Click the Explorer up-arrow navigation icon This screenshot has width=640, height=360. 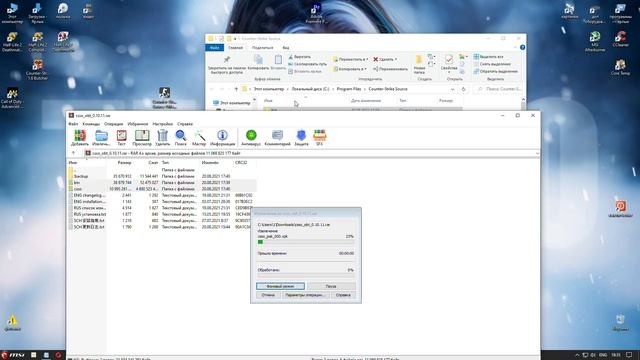click(236, 89)
